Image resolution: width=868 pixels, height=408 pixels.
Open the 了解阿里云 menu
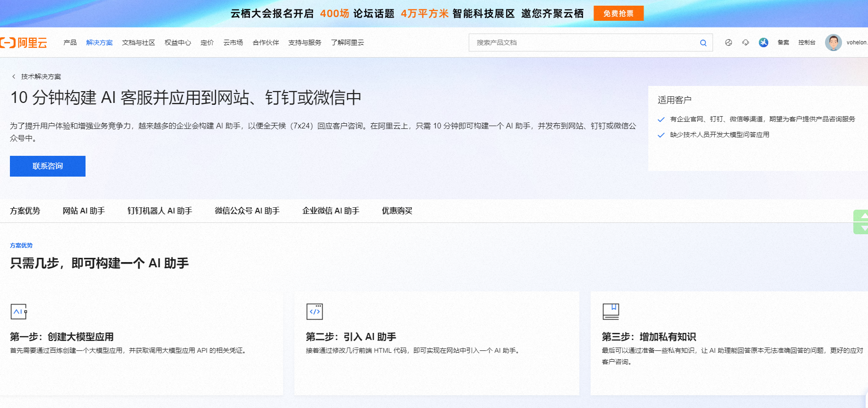coord(347,42)
